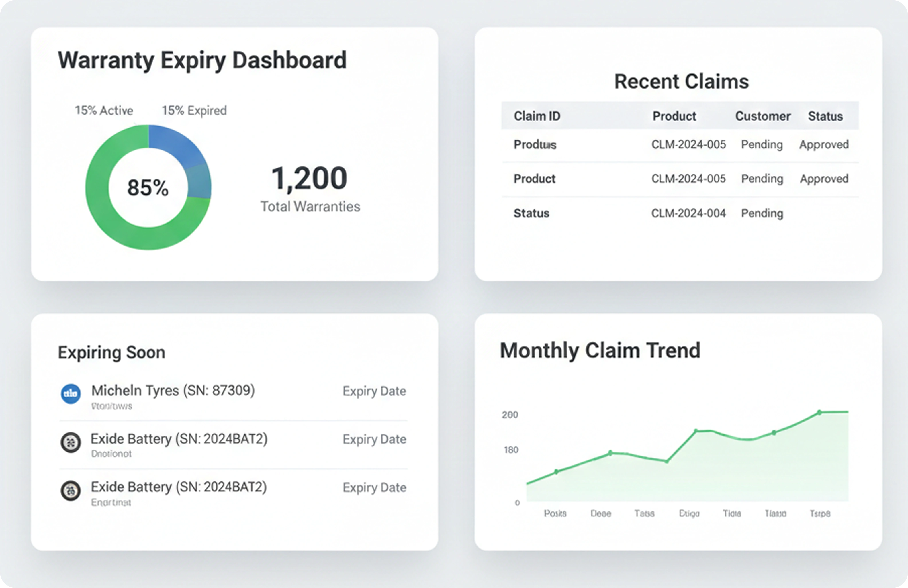Click the tyre icon beside the Dnotionot subtitle
Screen dimensions: 908x588
(71, 442)
